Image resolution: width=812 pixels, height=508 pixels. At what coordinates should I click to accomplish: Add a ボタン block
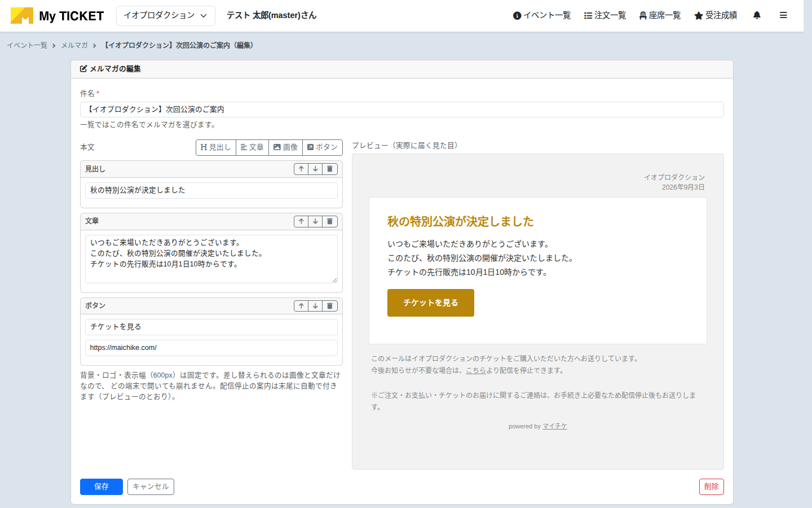click(x=323, y=147)
